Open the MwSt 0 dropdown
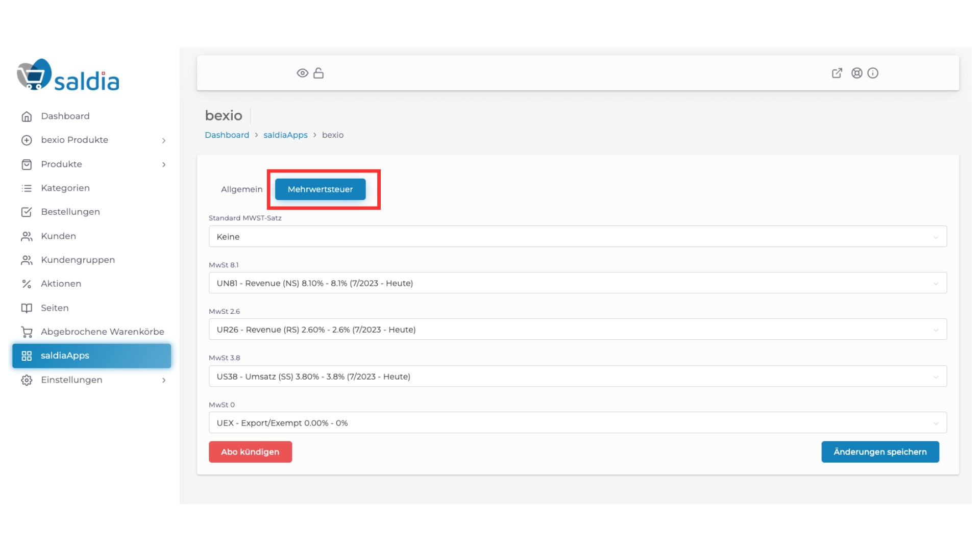This screenshot has width=980, height=551. 578,423
